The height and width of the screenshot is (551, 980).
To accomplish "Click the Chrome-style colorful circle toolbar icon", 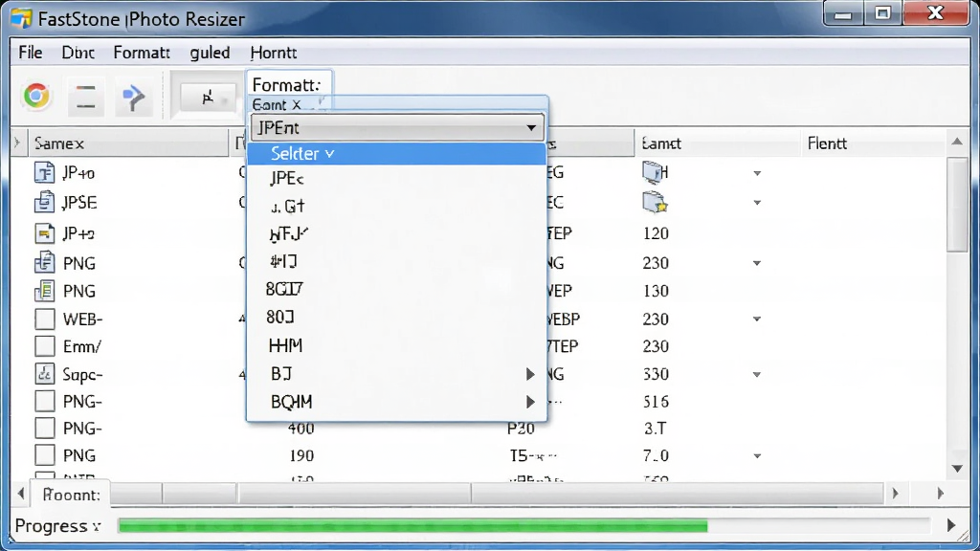I will tap(36, 97).
